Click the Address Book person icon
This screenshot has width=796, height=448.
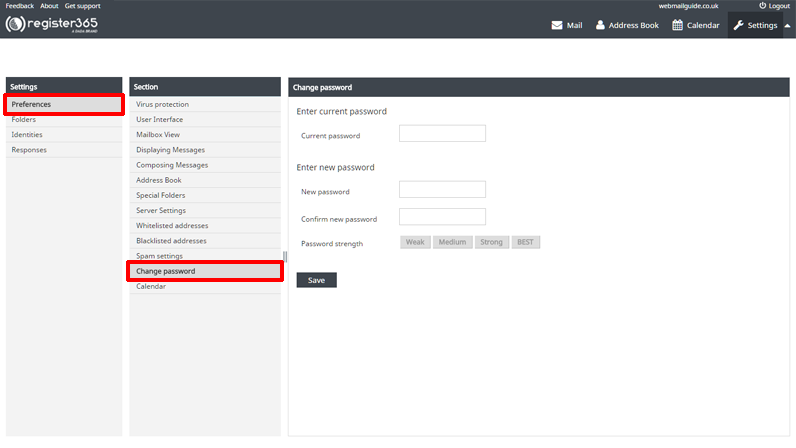coord(600,25)
